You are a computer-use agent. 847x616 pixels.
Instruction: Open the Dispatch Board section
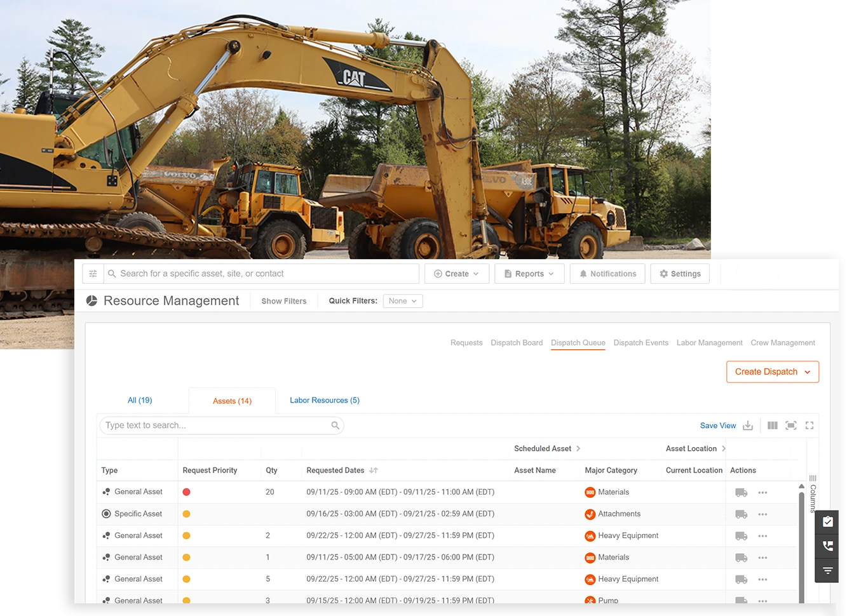click(517, 342)
